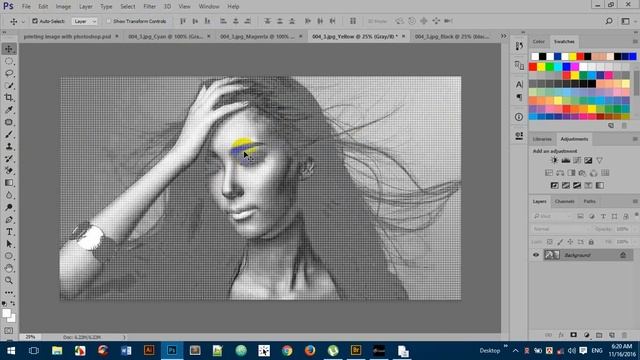Toggle lock all
This screenshot has height=360, width=640.
click(591, 242)
